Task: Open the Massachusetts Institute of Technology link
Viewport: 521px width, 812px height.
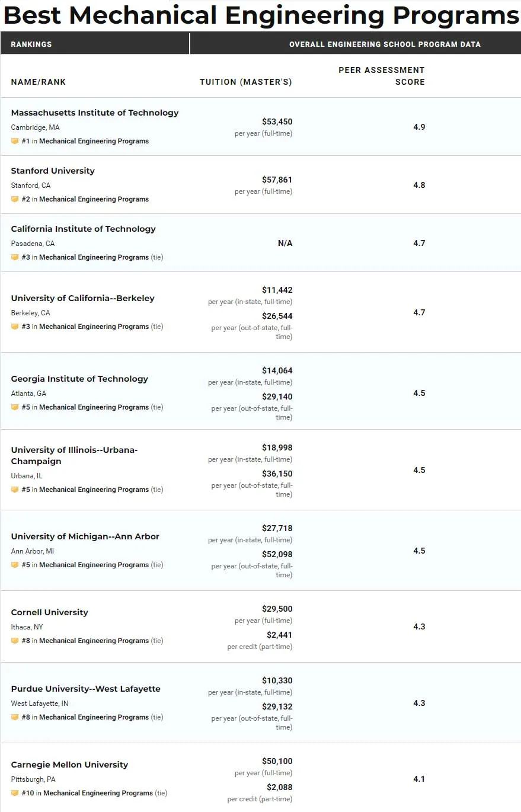Action: pos(95,113)
